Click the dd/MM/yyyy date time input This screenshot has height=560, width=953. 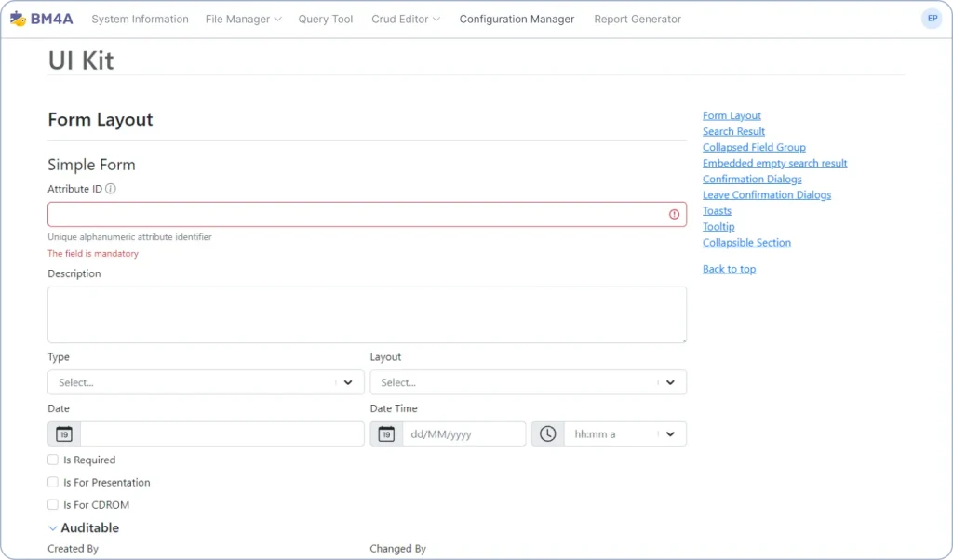point(464,434)
